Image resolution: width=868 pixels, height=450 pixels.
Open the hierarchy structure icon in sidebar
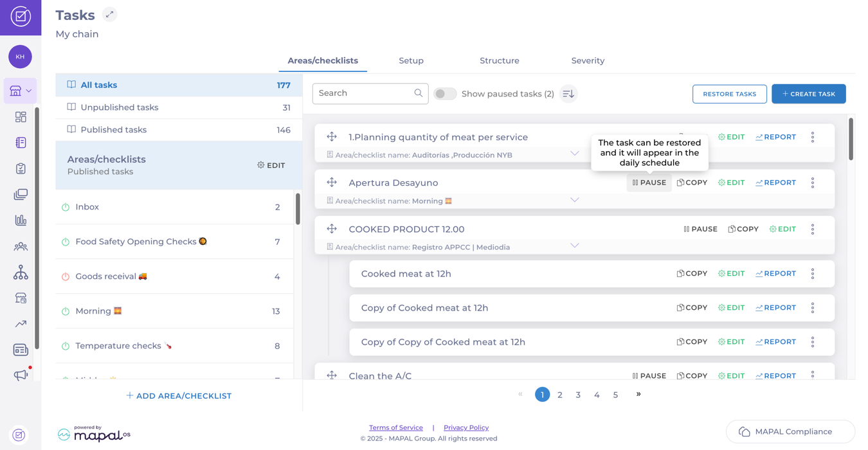click(21, 272)
